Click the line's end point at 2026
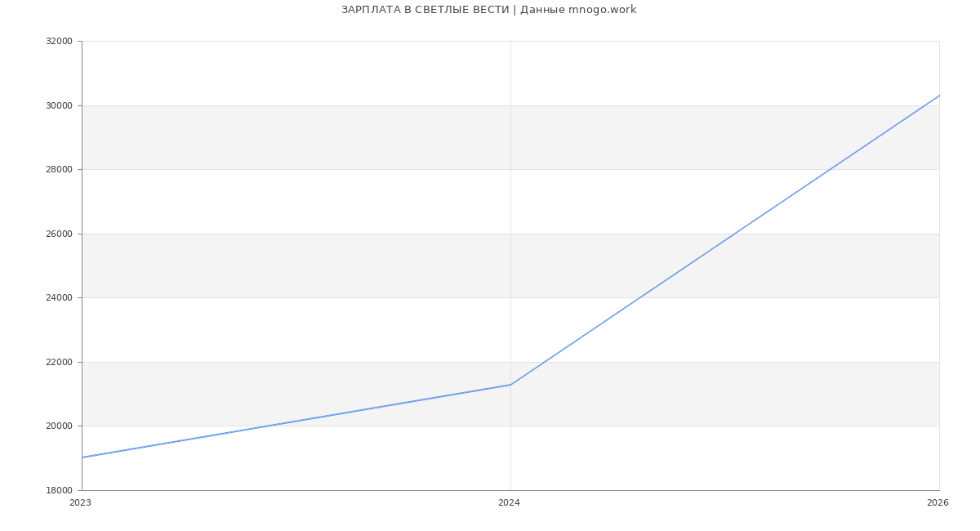This screenshot has width=980, height=531. [x=938, y=96]
